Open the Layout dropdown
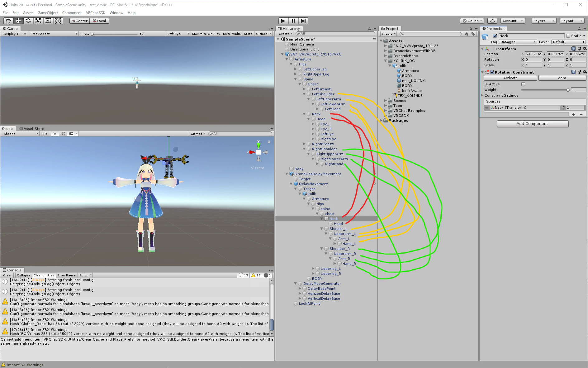This screenshot has height=368, width=588. (572, 21)
